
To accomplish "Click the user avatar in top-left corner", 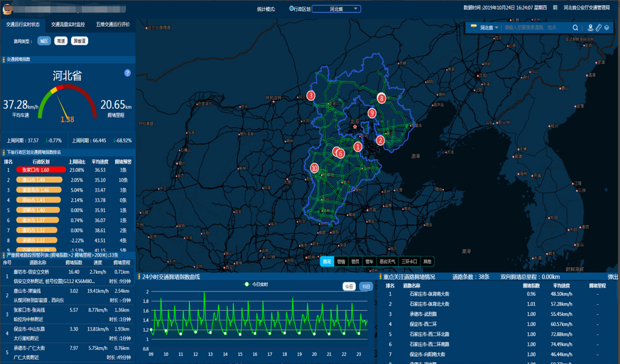I will 7,8.
